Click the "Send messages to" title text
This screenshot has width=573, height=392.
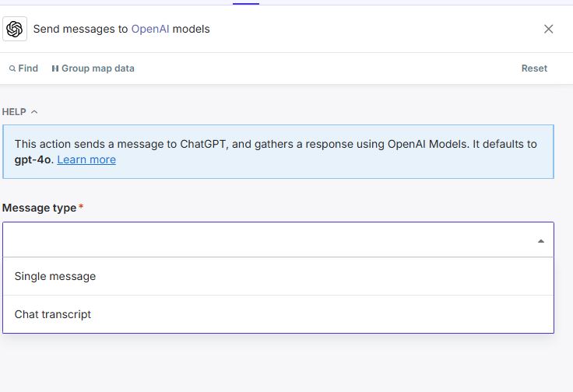[80, 29]
